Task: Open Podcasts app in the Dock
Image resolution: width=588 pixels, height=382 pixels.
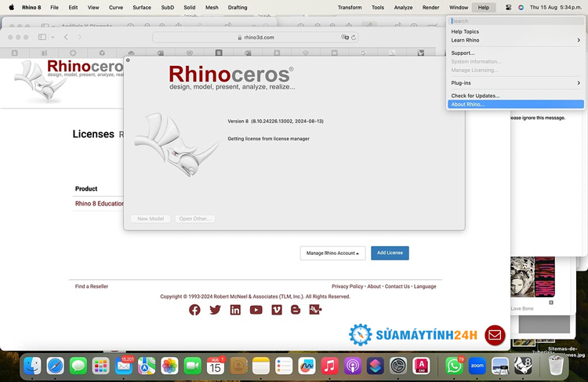Action: [x=353, y=366]
